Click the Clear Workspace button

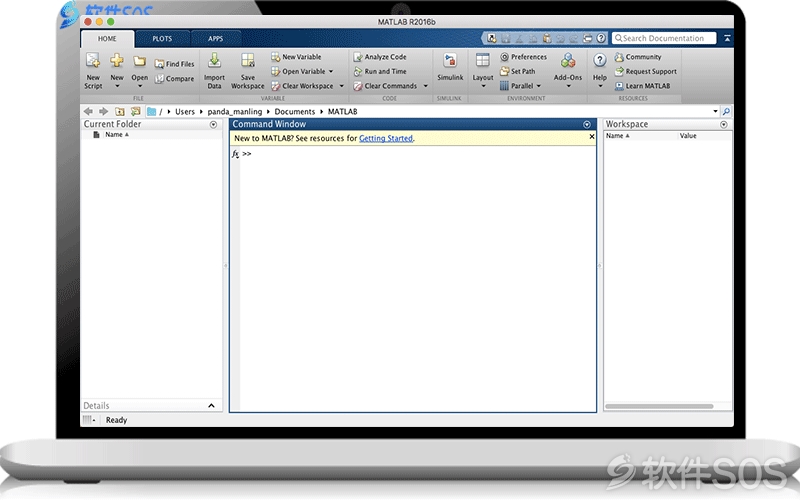pyautogui.click(x=302, y=86)
